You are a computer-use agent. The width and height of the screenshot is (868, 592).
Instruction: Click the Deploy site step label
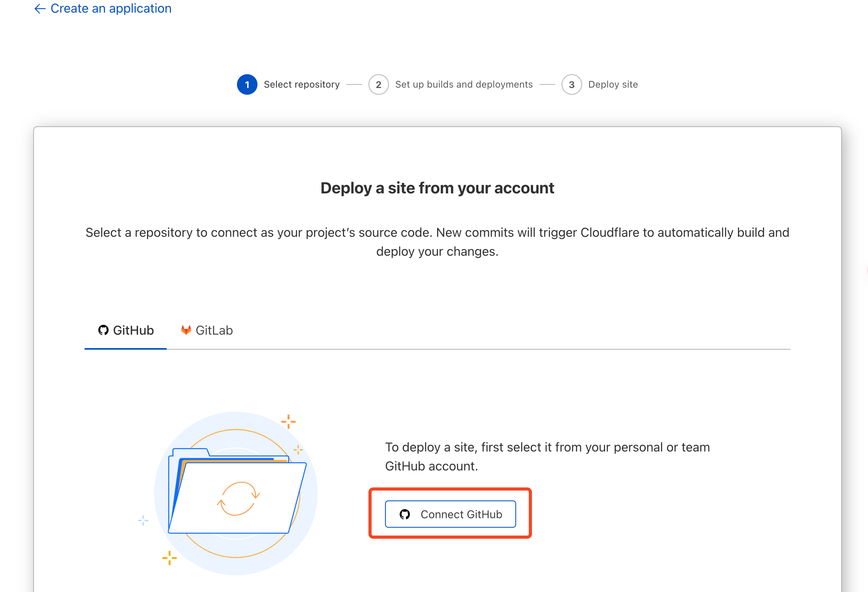(x=613, y=84)
